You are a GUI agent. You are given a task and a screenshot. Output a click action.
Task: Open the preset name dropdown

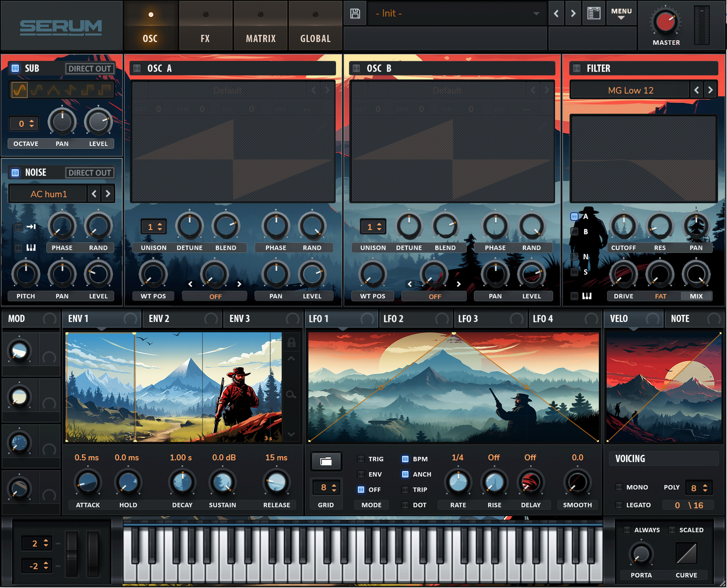(x=457, y=14)
